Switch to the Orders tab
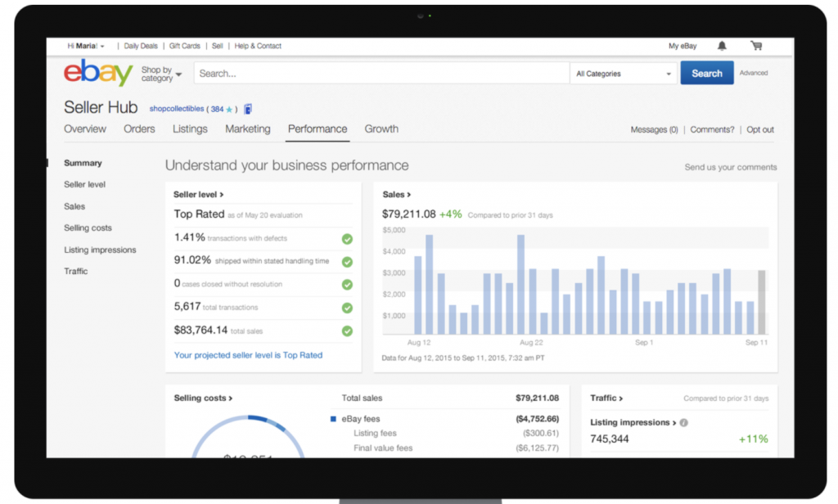Screen dimensions: 838x504 coord(139,128)
